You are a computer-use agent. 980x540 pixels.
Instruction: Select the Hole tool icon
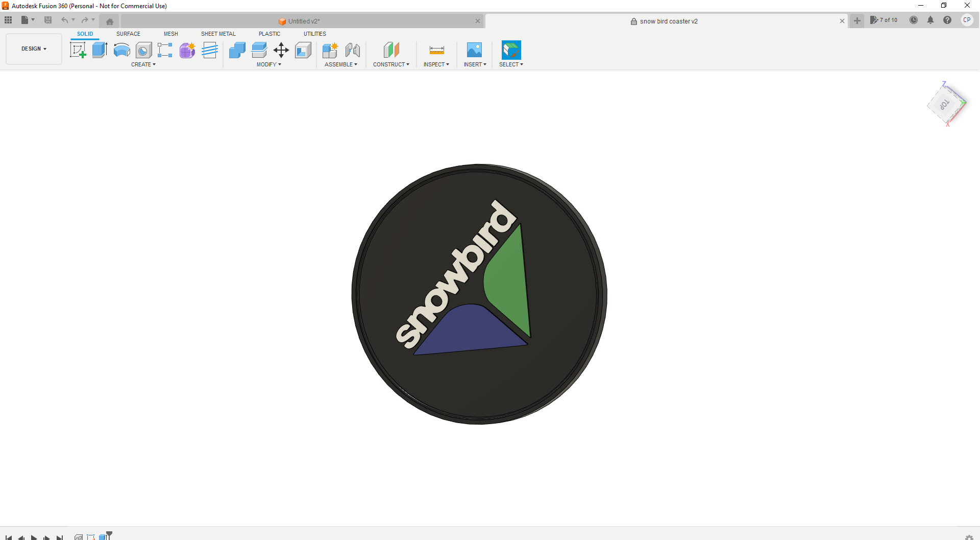pos(143,50)
